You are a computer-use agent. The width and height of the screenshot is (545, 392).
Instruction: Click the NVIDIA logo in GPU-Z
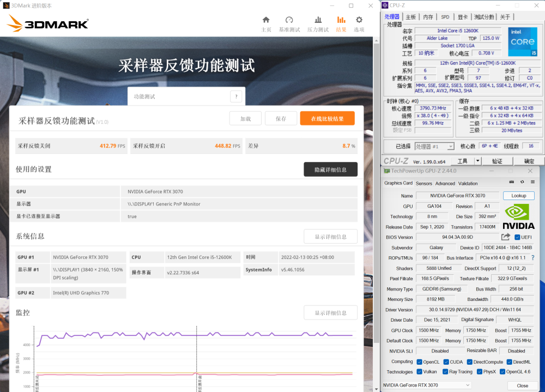(519, 216)
